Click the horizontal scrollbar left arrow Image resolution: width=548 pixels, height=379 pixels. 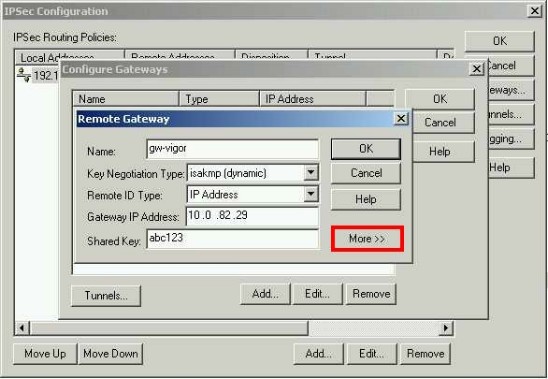point(22,328)
